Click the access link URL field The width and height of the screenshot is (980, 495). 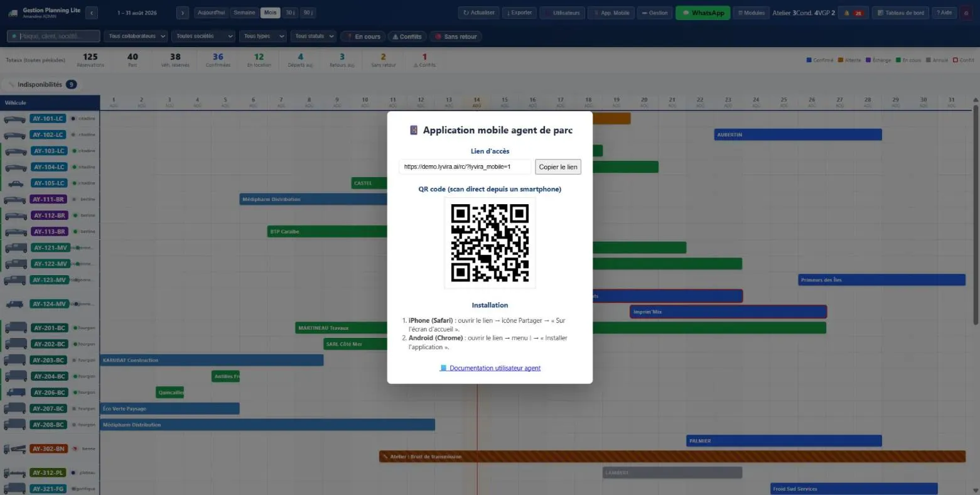465,167
